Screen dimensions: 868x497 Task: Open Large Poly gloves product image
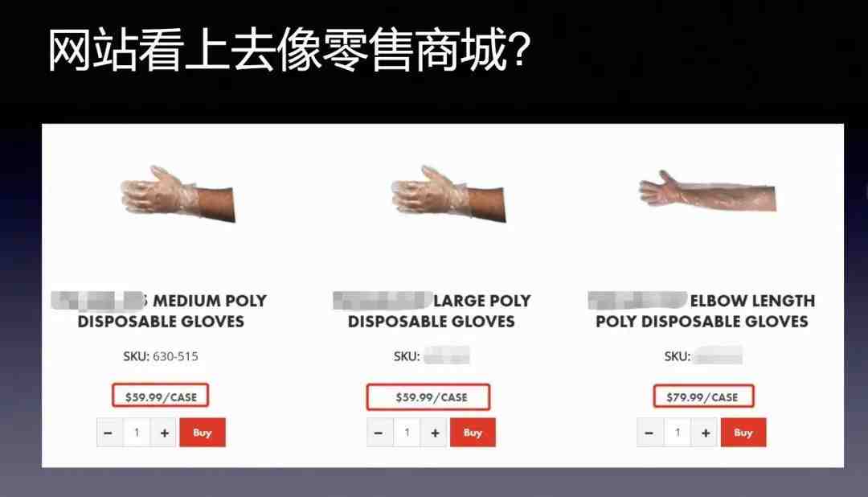click(448, 193)
